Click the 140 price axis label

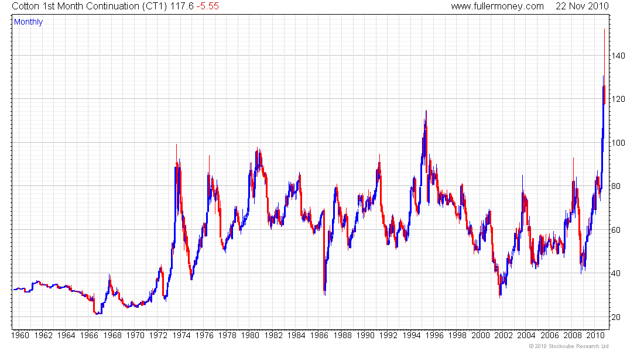pyautogui.click(x=619, y=56)
